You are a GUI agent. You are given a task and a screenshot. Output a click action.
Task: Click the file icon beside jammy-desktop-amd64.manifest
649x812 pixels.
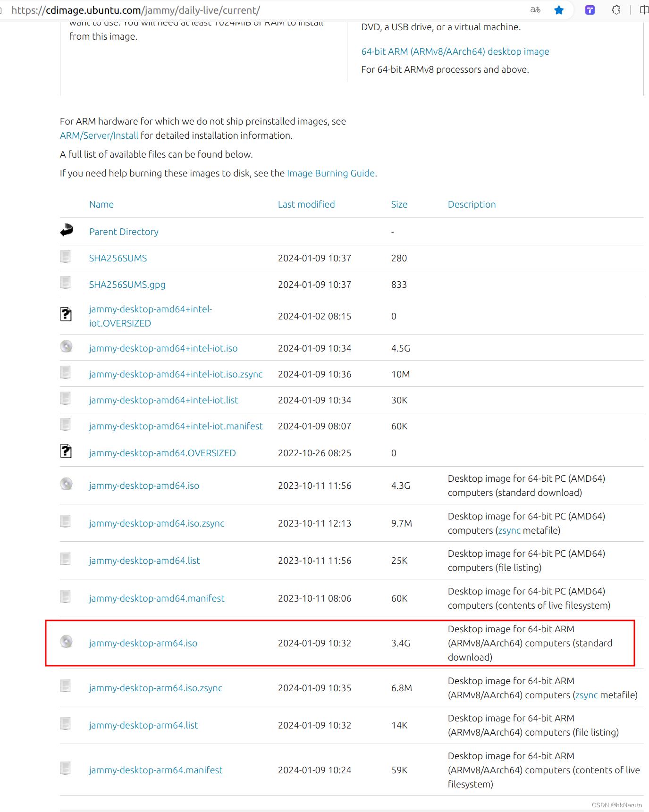[66, 596]
